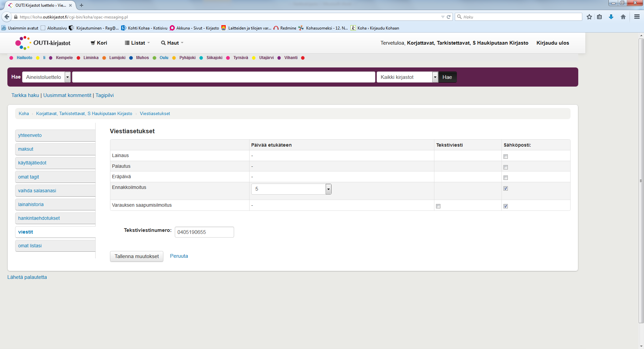
Task: Open the omat tagit sidebar tab
Action: 55,177
